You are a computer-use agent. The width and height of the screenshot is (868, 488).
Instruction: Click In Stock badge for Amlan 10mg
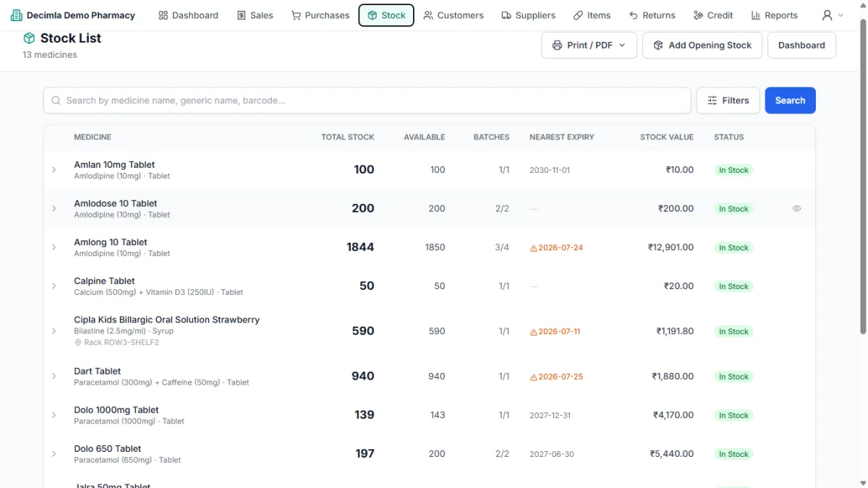[733, 170]
